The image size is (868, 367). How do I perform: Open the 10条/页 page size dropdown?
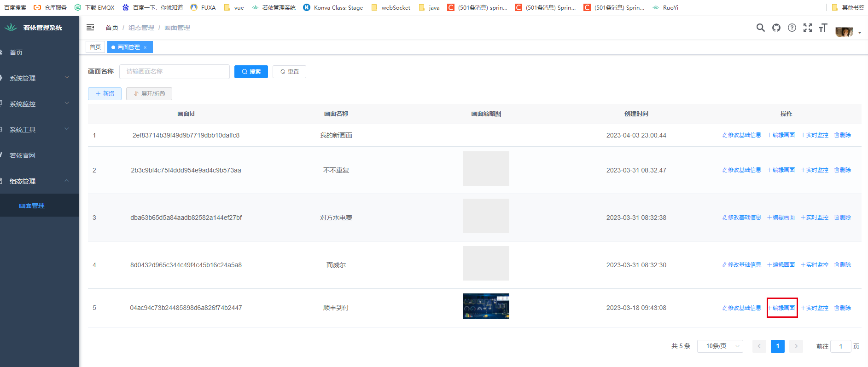(720, 346)
